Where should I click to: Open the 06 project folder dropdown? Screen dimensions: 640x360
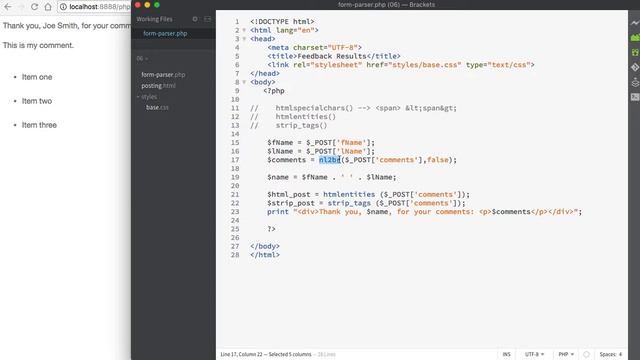(142, 58)
